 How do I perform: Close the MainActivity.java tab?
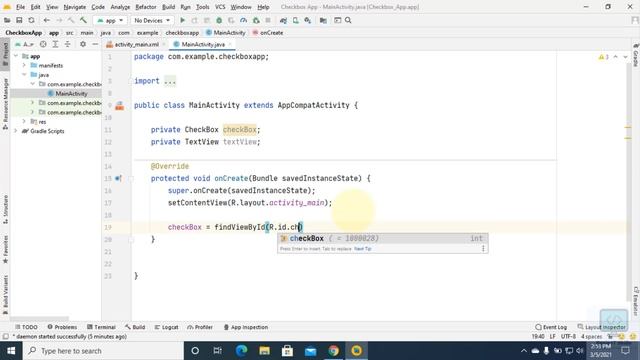click(x=230, y=44)
